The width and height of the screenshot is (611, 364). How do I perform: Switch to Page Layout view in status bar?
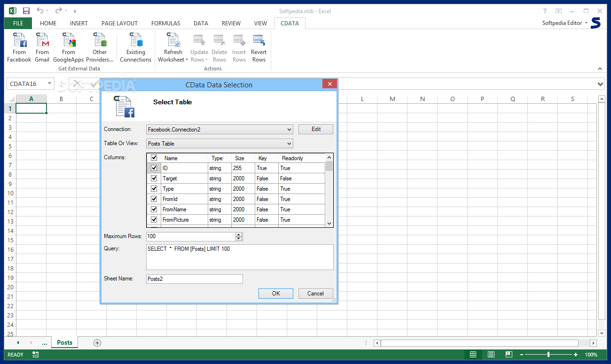click(x=491, y=355)
